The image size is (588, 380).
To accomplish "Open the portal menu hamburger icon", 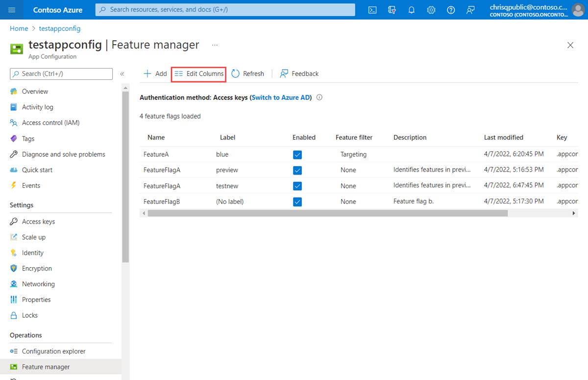I will tap(12, 10).
